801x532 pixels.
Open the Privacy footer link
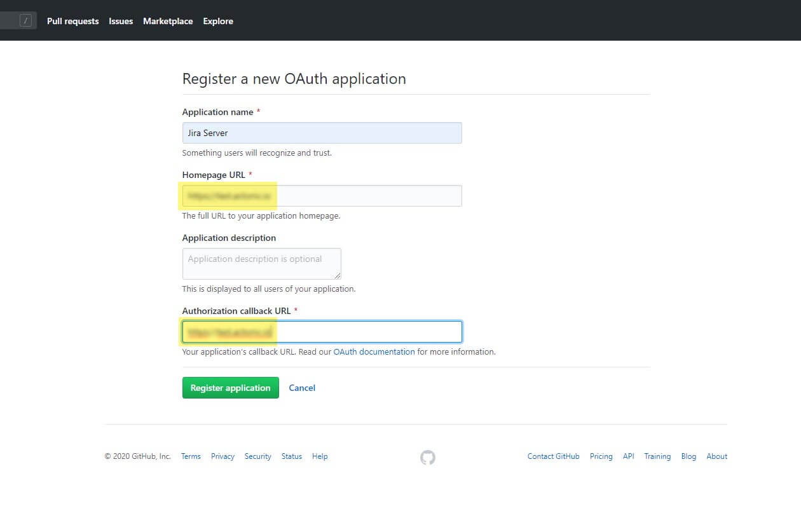[222, 456]
